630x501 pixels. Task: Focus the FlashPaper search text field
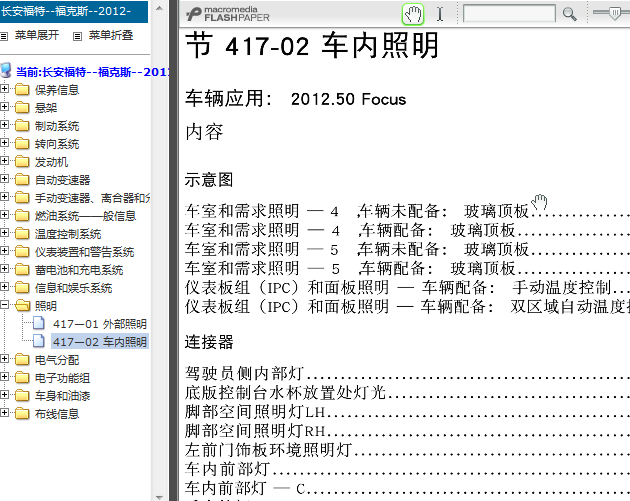[509, 14]
